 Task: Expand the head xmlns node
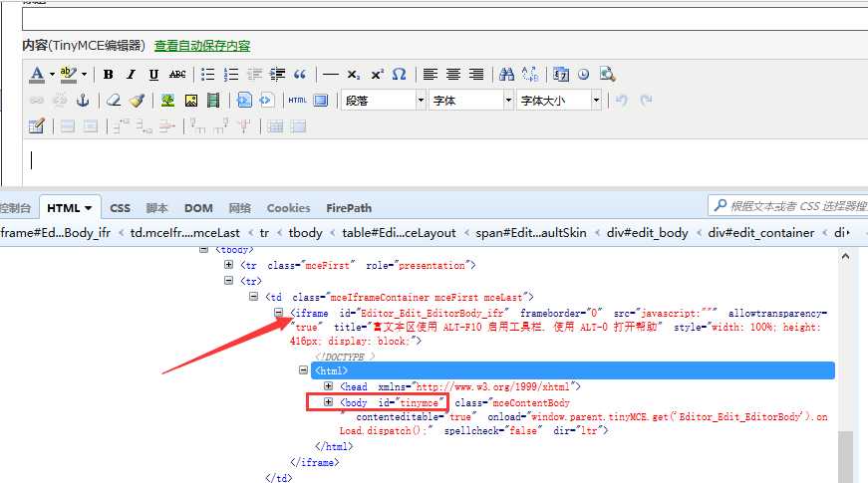point(328,385)
